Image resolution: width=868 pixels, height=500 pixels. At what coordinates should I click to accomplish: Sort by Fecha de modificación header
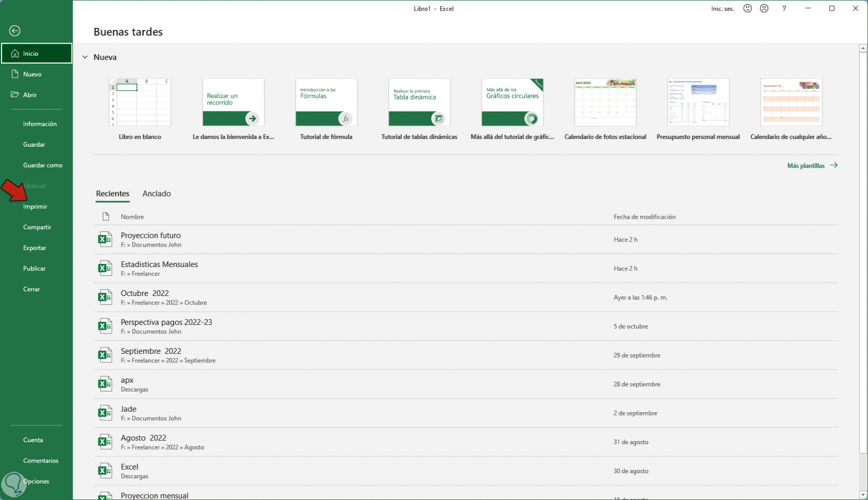(x=644, y=217)
